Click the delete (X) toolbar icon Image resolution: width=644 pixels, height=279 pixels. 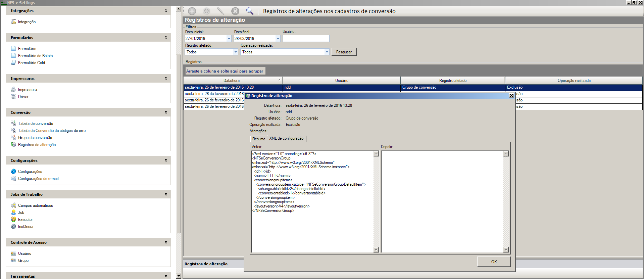tap(235, 11)
